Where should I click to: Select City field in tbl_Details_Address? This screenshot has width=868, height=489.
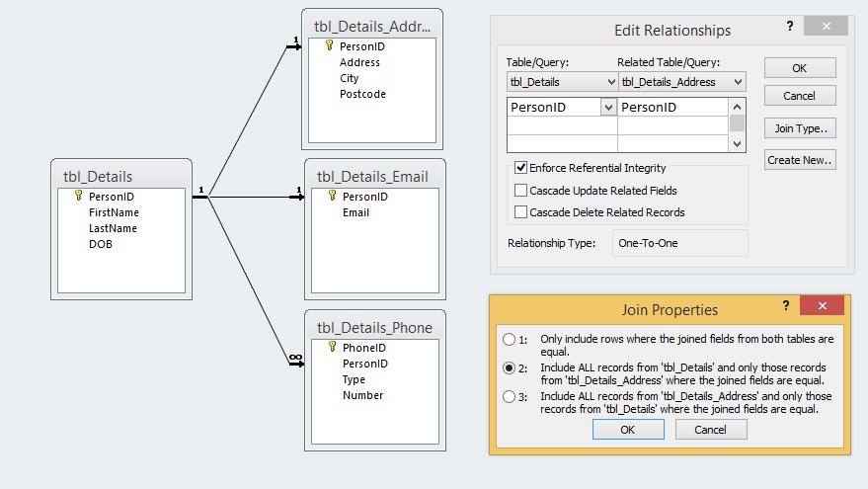point(350,78)
